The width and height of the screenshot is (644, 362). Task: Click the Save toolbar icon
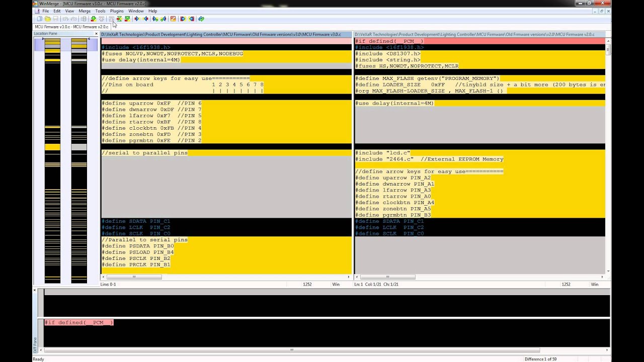[56, 19]
